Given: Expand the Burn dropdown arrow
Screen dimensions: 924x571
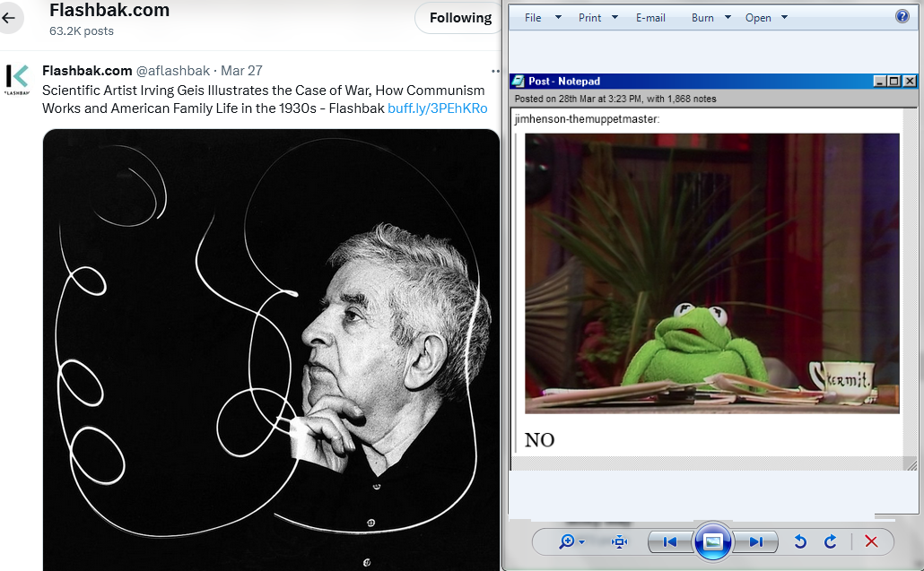Looking at the screenshot, I should coord(728,17).
